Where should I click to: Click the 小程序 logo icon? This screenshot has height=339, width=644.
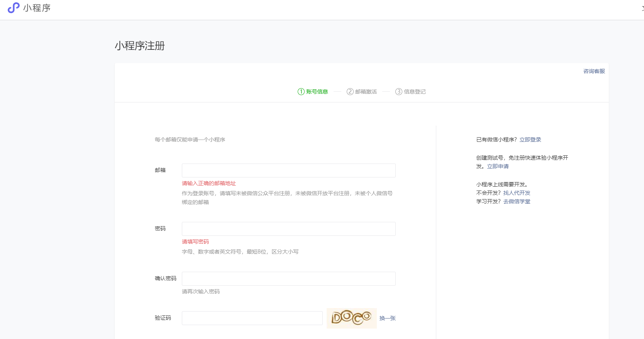tap(14, 8)
